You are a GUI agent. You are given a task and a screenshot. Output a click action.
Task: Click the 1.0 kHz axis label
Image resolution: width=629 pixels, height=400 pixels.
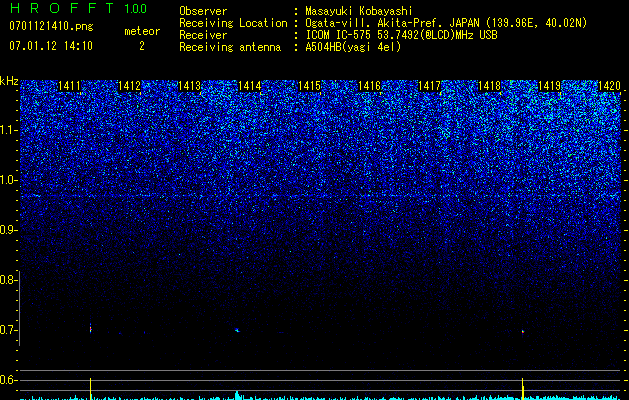(x=7, y=180)
